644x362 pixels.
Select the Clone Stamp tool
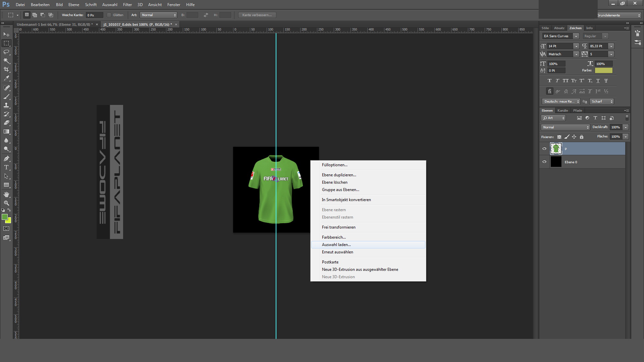coord(6,105)
